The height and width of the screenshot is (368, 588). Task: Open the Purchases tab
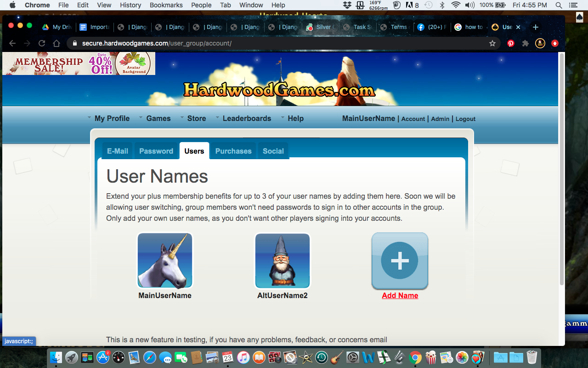coord(233,151)
